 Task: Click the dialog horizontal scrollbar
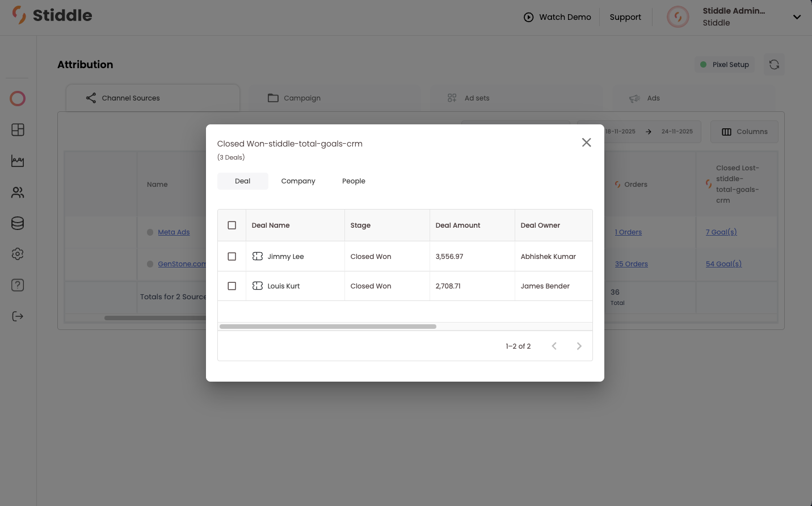(x=328, y=327)
